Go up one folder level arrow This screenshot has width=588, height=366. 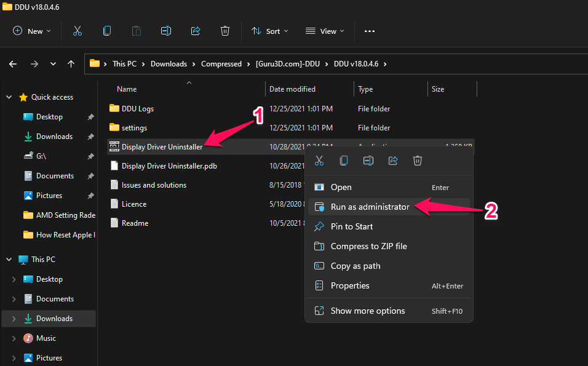point(71,64)
